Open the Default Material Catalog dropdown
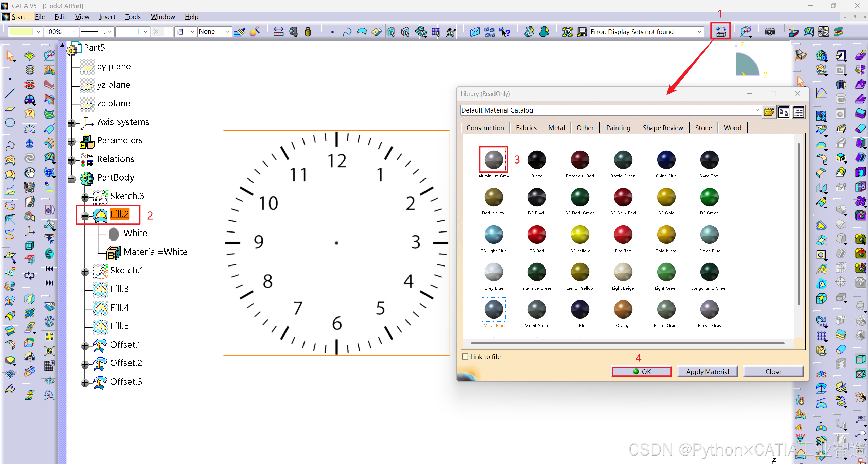Image resolution: width=868 pixels, height=464 pixels. tap(757, 110)
